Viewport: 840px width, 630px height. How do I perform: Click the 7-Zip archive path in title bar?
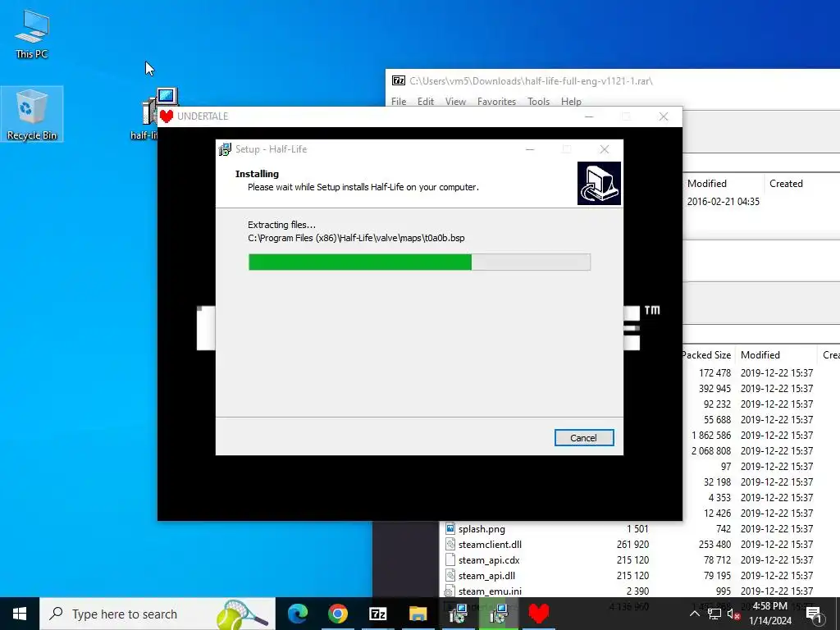tap(531, 81)
